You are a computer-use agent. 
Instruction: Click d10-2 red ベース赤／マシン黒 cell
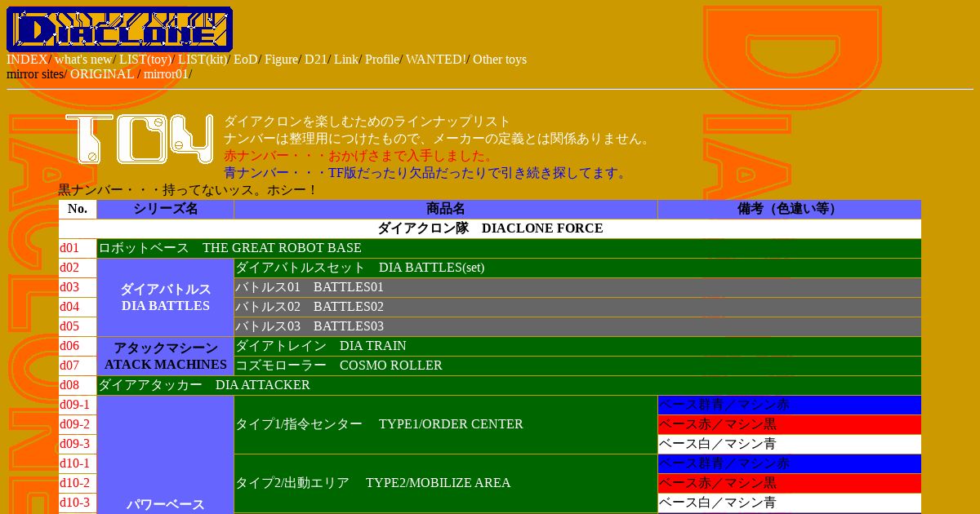click(789, 483)
